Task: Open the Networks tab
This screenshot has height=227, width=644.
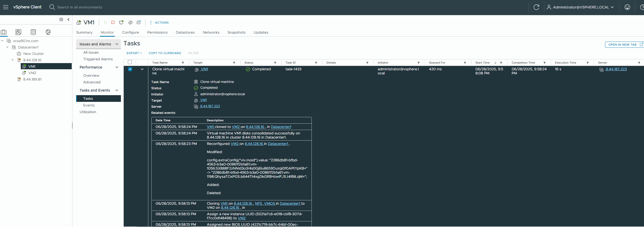Action: pyautogui.click(x=211, y=32)
